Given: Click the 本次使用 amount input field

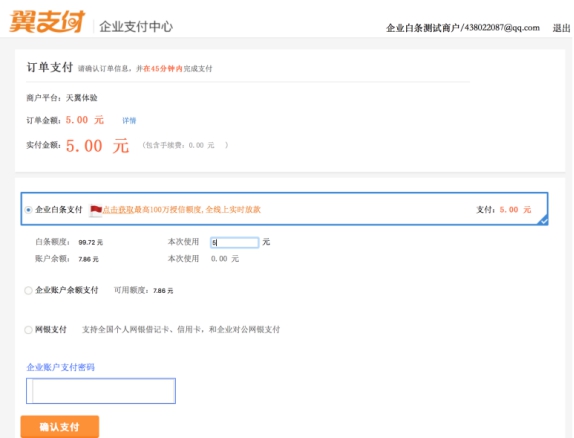Looking at the screenshot, I should [235, 242].
